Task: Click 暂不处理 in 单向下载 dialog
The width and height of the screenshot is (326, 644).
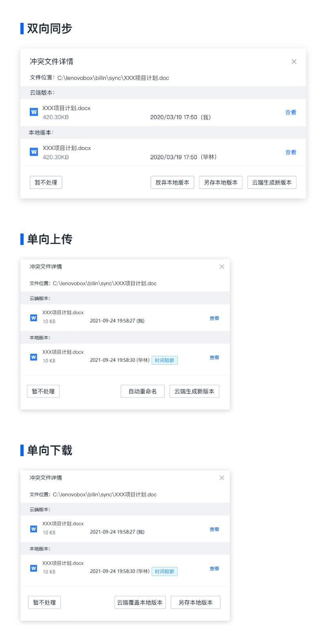Action: (44, 602)
